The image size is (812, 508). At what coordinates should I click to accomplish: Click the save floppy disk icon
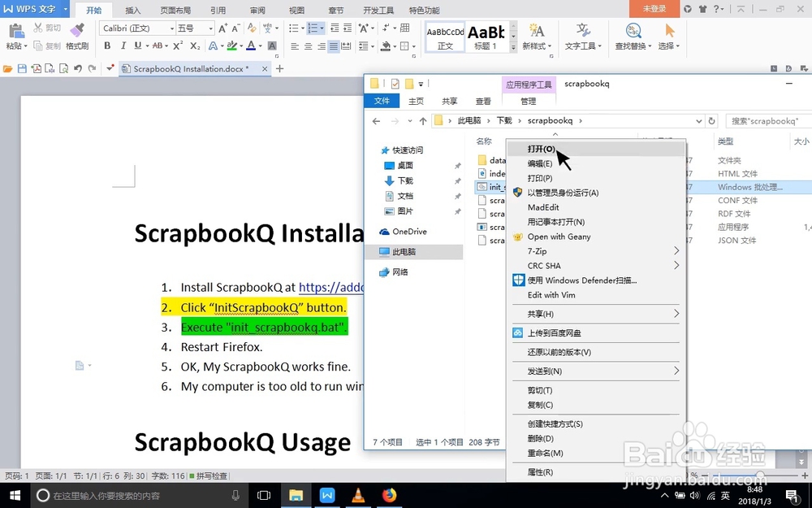22,68
